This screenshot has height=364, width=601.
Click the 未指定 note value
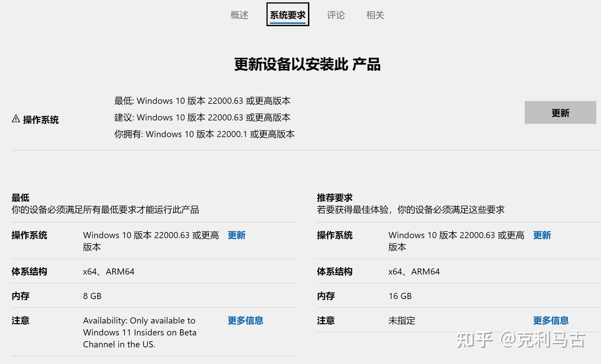pyautogui.click(x=402, y=320)
